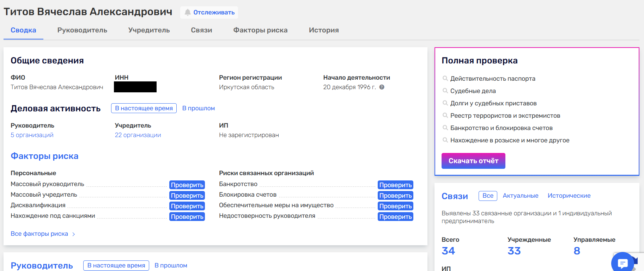Click Проверить next to Блокировка счетов

pos(395,196)
